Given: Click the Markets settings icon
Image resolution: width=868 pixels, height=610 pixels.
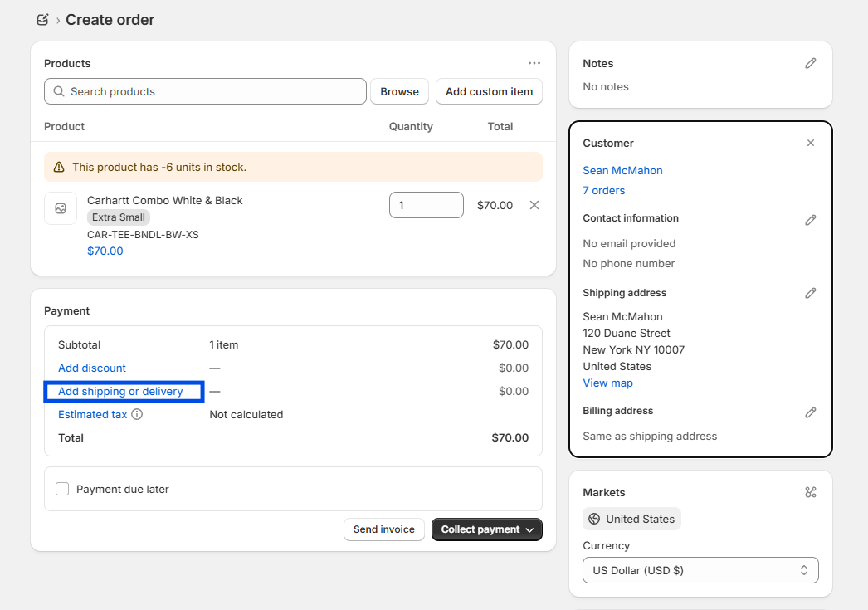Looking at the screenshot, I should click(811, 492).
